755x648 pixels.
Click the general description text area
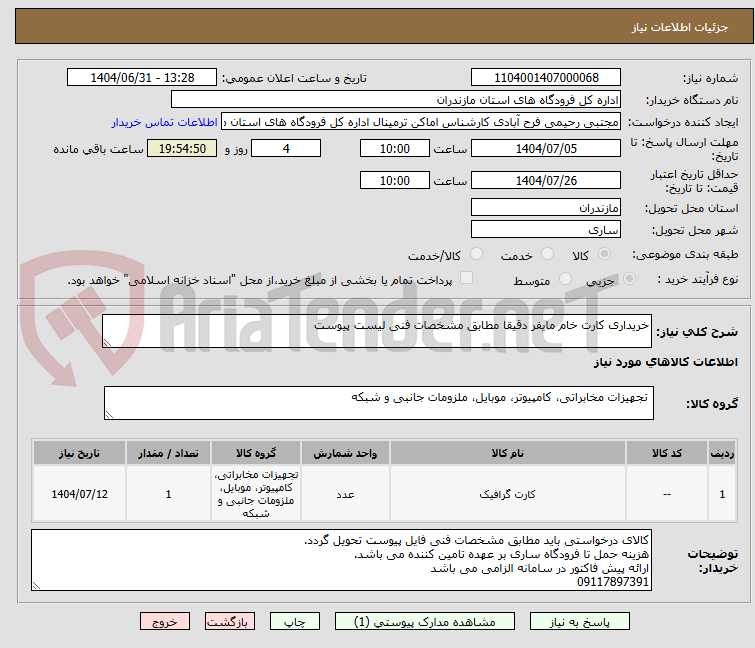pos(377,331)
